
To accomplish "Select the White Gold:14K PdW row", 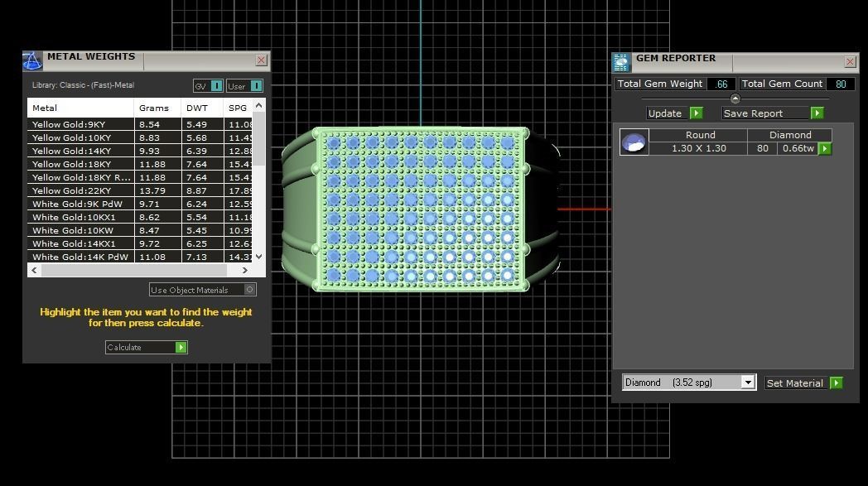I will coord(140,257).
